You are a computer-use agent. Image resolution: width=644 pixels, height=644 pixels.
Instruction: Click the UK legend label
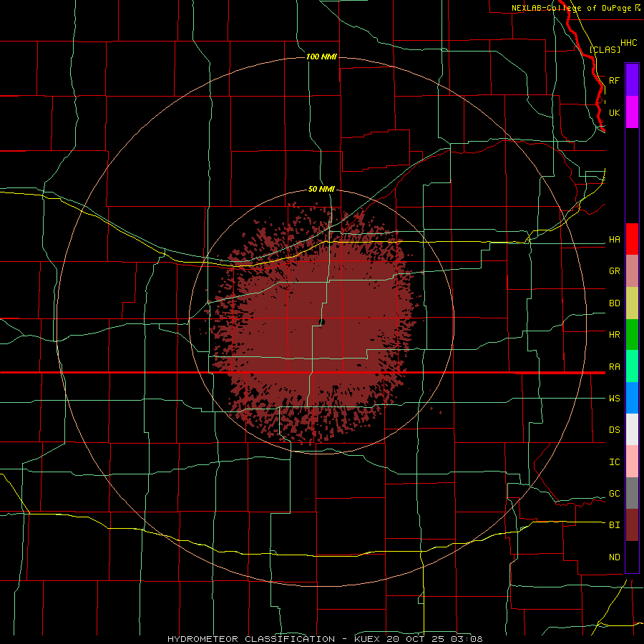pos(614,112)
